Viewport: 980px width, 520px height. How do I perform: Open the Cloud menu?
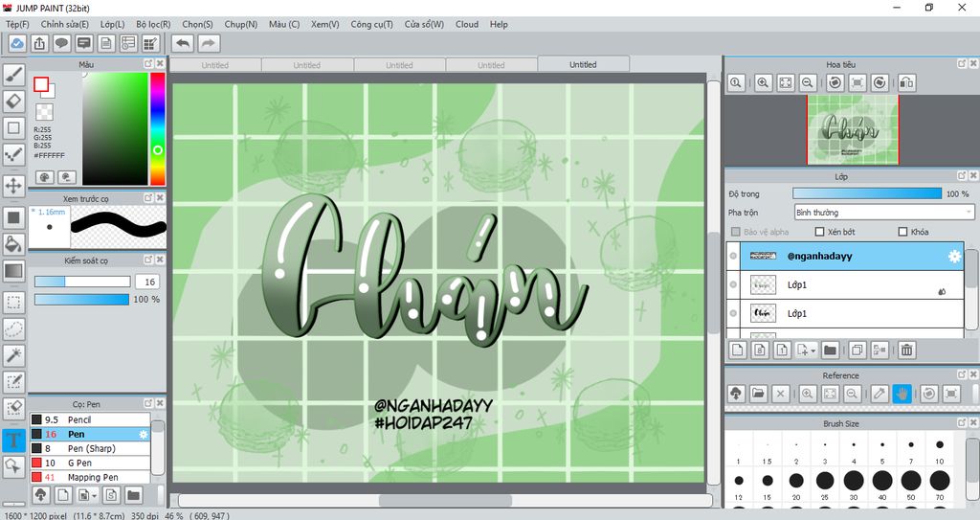(467, 24)
